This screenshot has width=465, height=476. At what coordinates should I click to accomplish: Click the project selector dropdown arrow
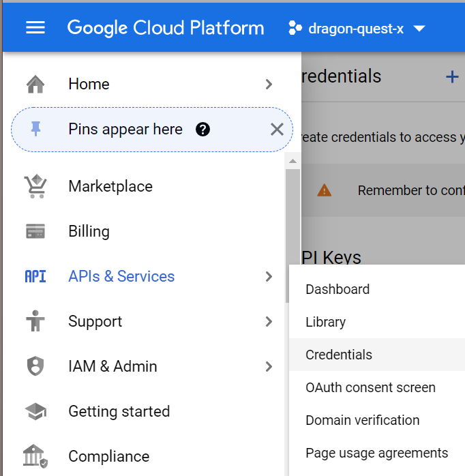click(419, 29)
